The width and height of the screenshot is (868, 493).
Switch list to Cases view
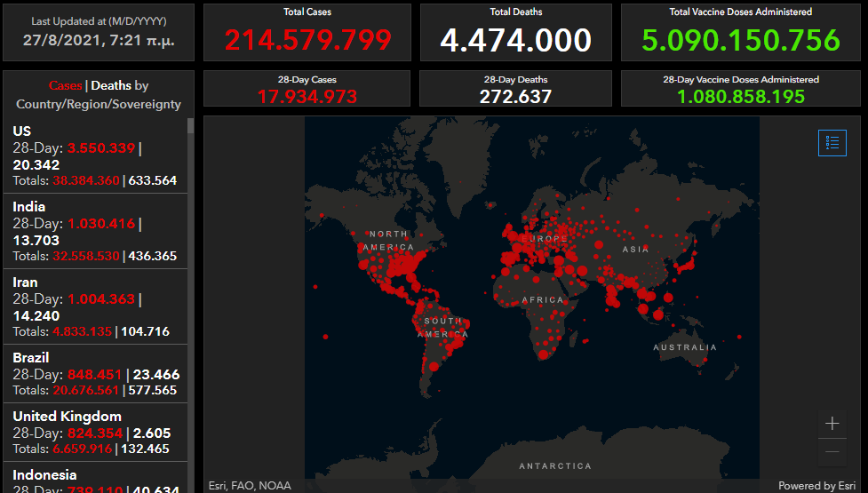(x=65, y=86)
